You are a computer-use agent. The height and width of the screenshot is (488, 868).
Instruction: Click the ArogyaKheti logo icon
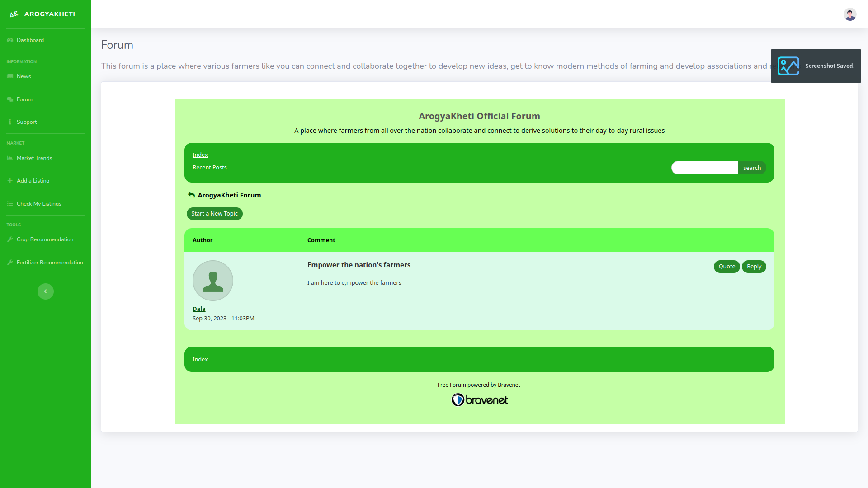tap(14, 14)
